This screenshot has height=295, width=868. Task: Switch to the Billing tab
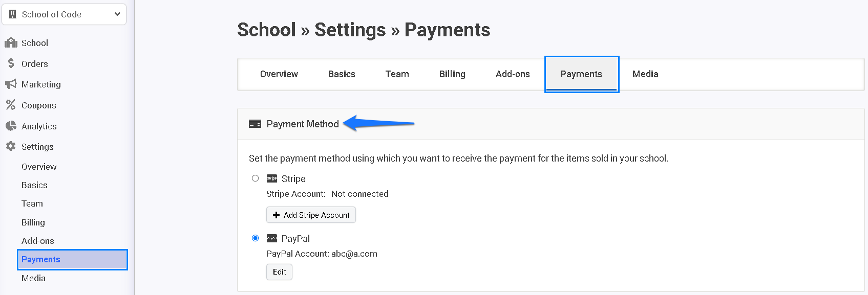(452, 74)
